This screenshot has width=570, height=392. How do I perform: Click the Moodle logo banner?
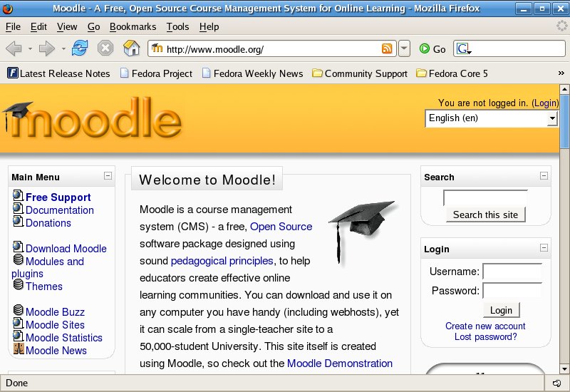[93, 118]
